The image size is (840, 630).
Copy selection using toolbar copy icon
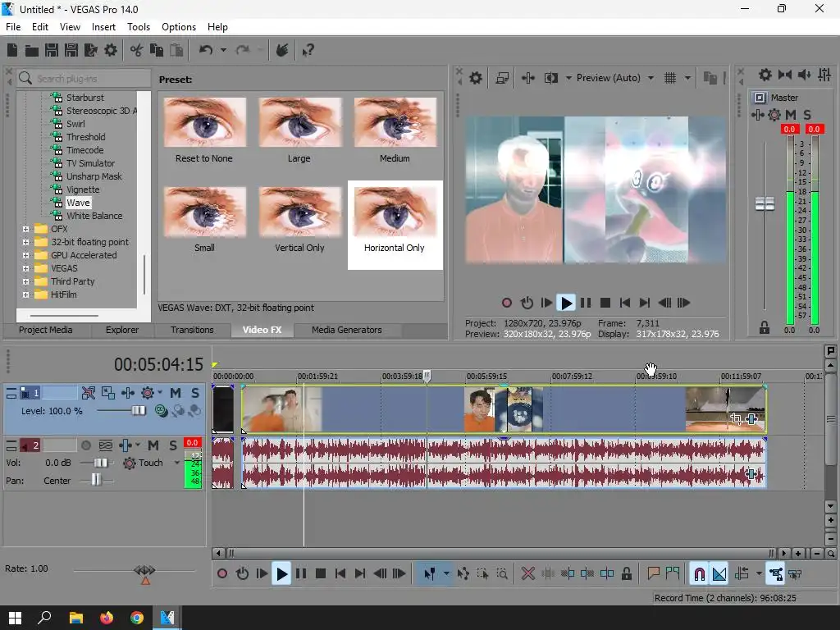pyautogui.click(x=157, y=50)
